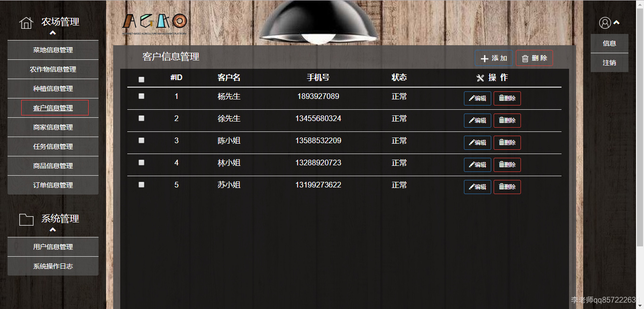Screen dimensions: 644x309
Task: Click the 农场管理 section heading
Action: pyautogui.click(x=60, y=22)
